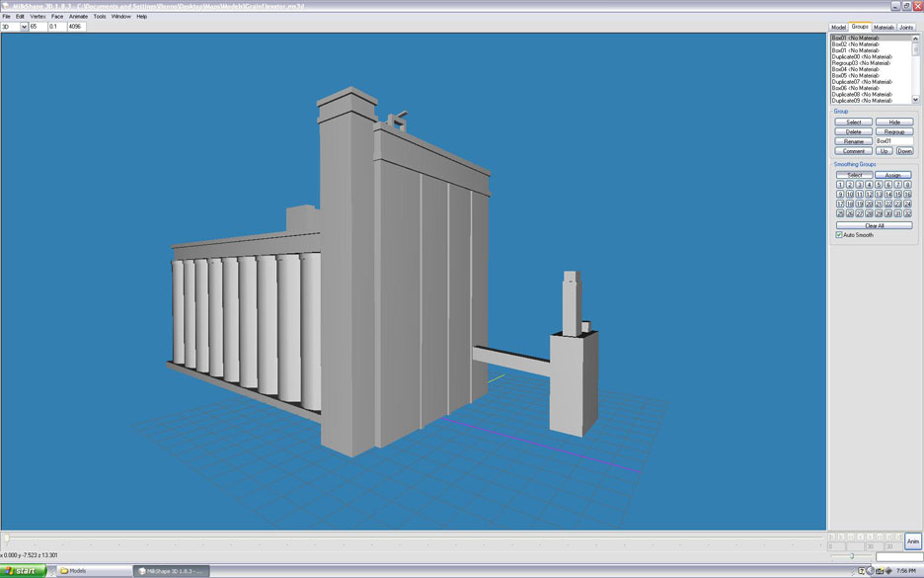Viewport: 924px width, 578px height.
Task: Click the Delete group button
Action: pyautogui.click(x=853, y=131)
